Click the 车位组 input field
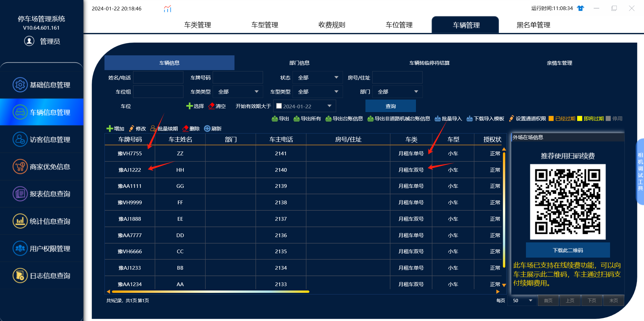The image size is (644, 321). (158, 92)
